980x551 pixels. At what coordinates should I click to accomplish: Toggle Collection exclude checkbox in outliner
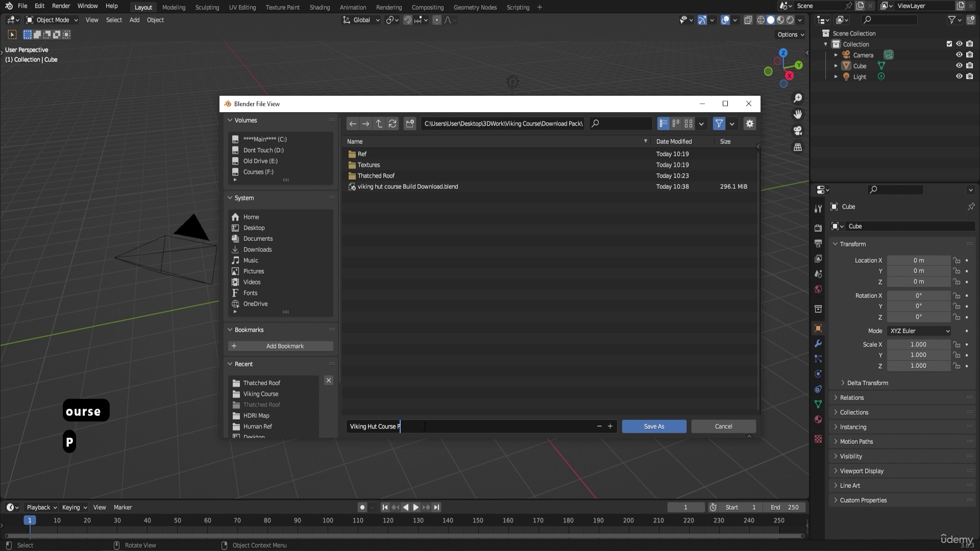pos(949,44)
